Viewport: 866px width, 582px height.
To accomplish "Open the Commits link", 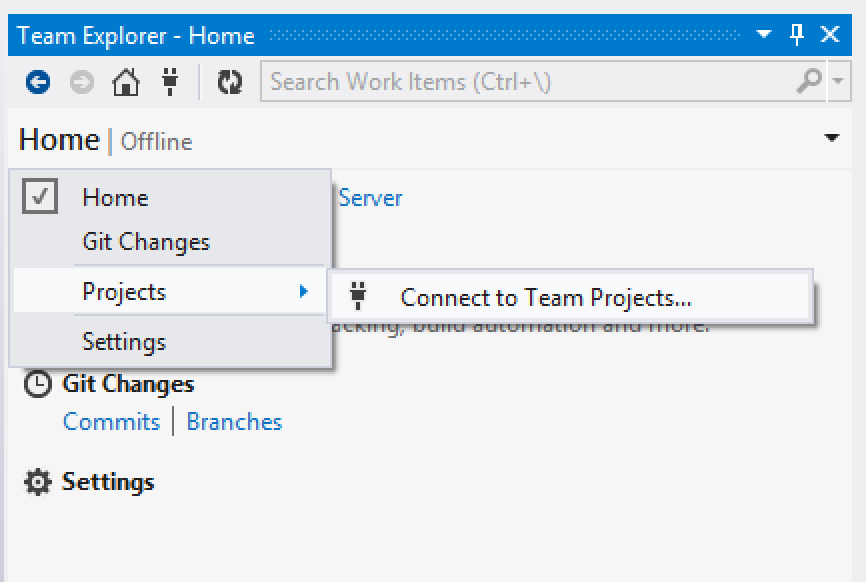I will (x=112, y=422).
